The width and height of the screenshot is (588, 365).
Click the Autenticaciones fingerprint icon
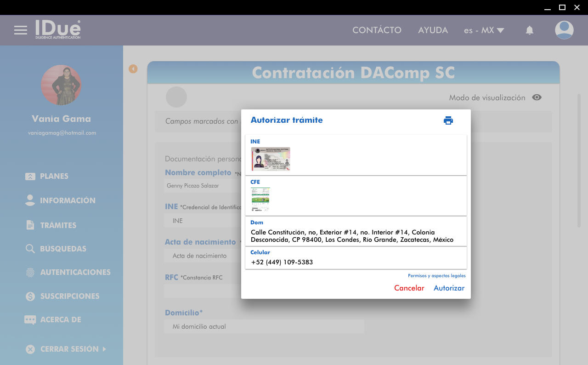click(30, 273)
